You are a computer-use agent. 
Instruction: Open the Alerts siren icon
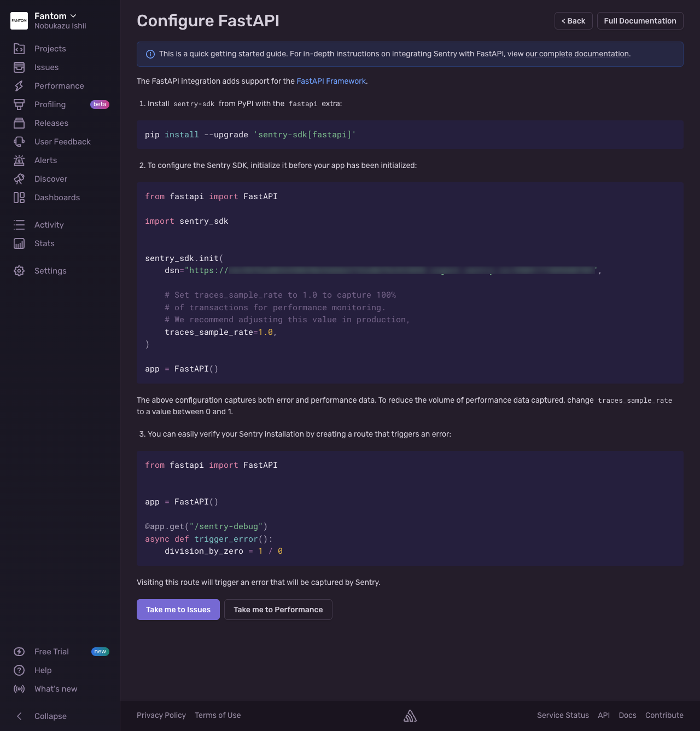(19, 160)
